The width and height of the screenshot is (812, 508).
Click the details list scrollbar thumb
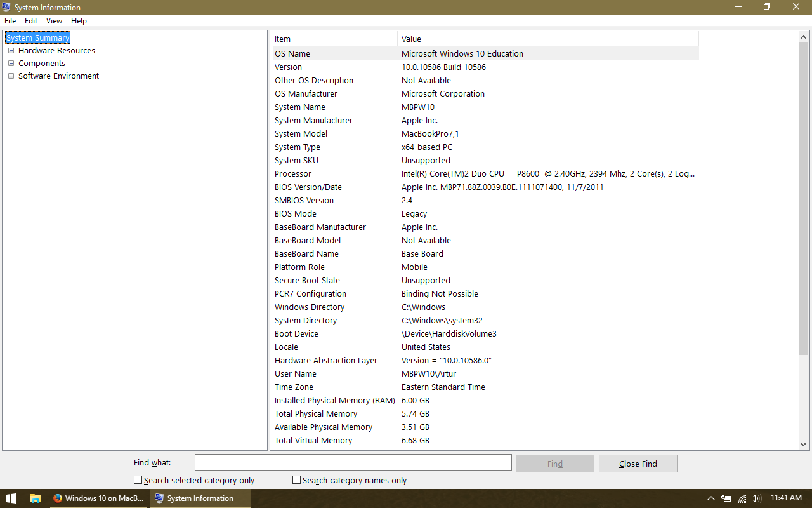tap(803, 199)
